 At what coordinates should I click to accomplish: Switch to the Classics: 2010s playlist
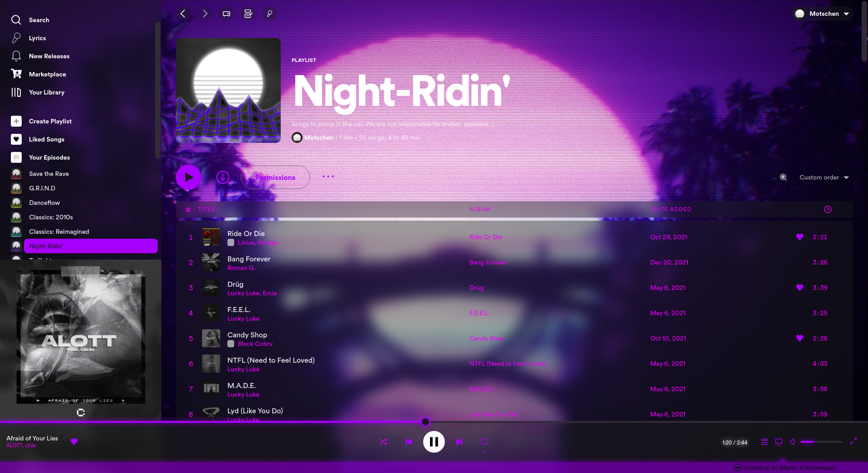tap(52, 217)
